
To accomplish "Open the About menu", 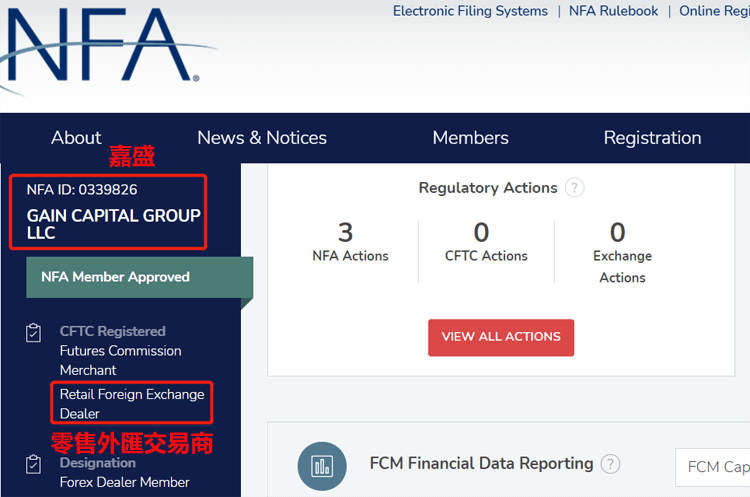I will tap(76, 138).
